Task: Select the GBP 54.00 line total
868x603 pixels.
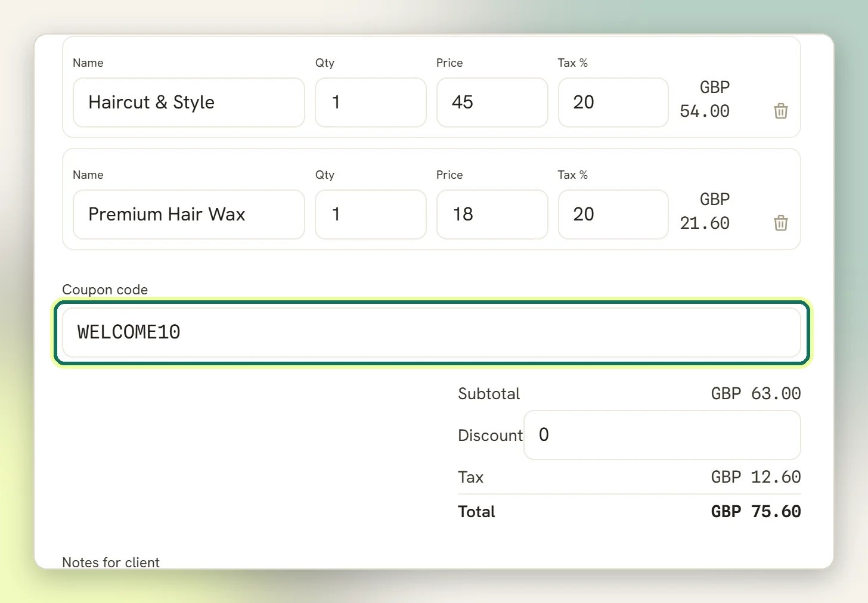Action: [705, 99]
